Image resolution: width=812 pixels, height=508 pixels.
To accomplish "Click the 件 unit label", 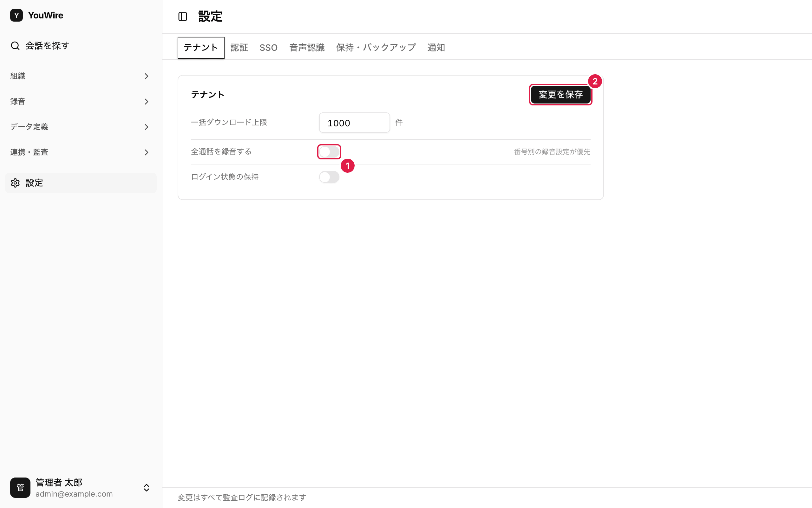I will [399, 123].
